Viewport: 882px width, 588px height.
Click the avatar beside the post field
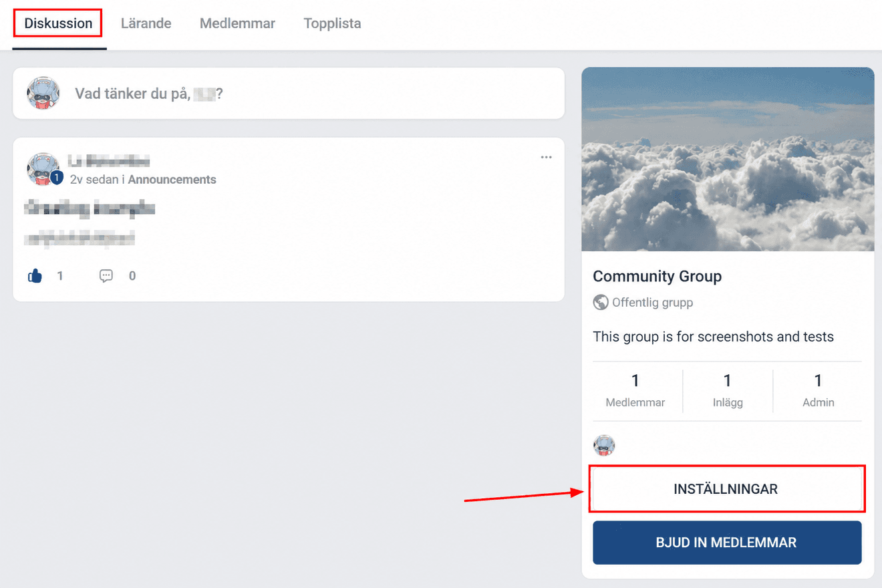(x=43, y=94)
